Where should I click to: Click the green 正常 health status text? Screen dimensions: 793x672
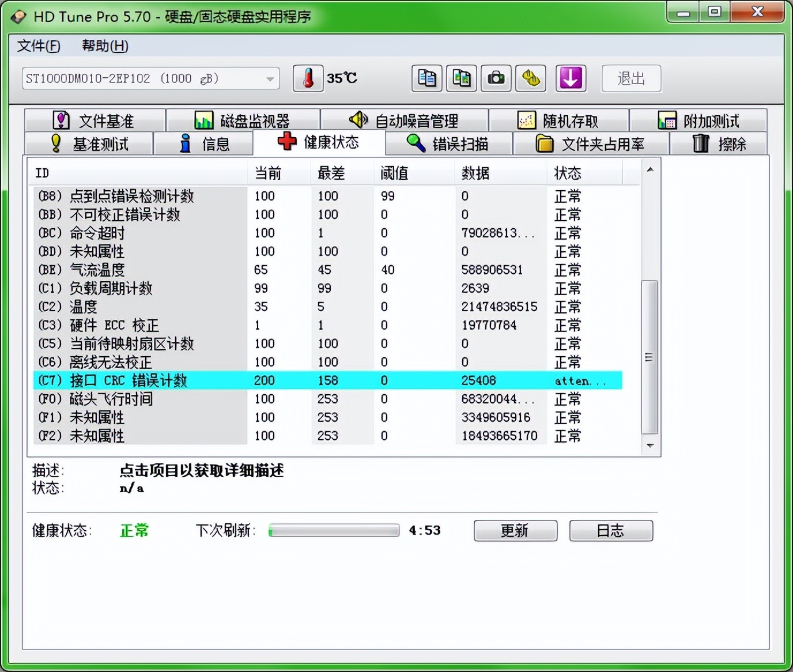coord(134,530)
